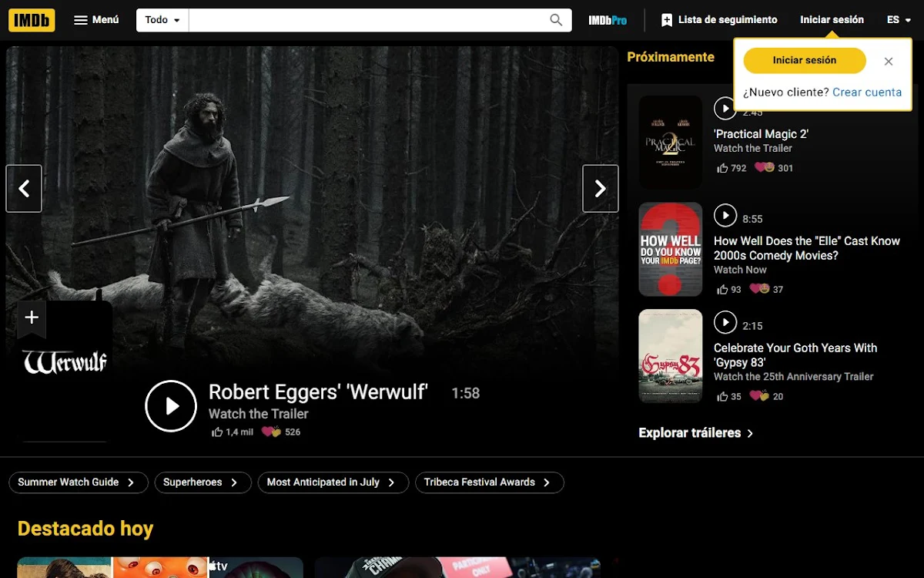Screen dimensions: 924x578
Task: Click the 1:58 trailer duration
Action: pyautogui.click(x=466, y=393)
